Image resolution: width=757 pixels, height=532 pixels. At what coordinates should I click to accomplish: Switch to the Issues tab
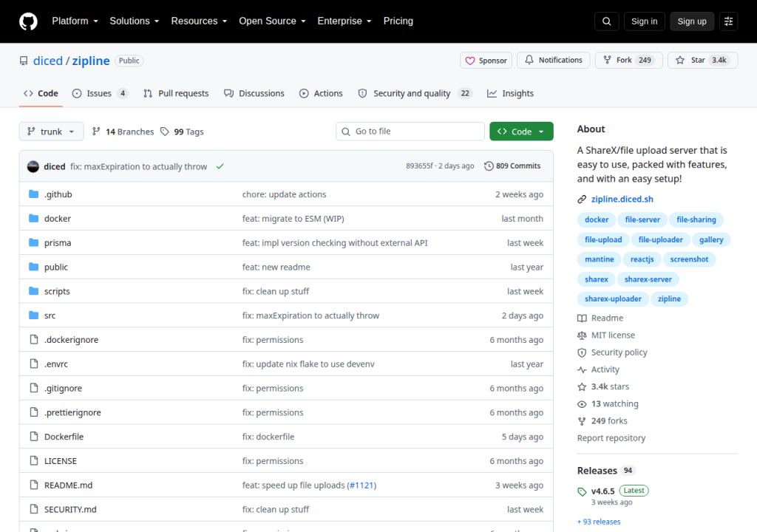click(100, 93)
